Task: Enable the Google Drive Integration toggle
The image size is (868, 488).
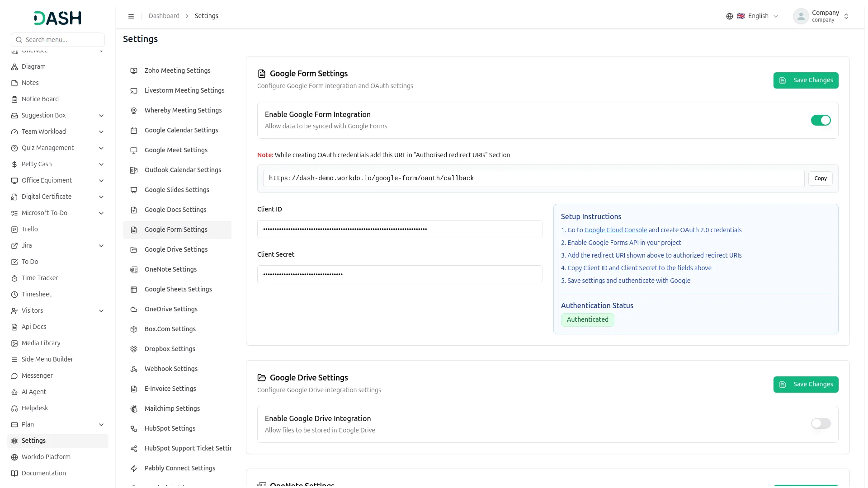Action: tap(821, 423)
